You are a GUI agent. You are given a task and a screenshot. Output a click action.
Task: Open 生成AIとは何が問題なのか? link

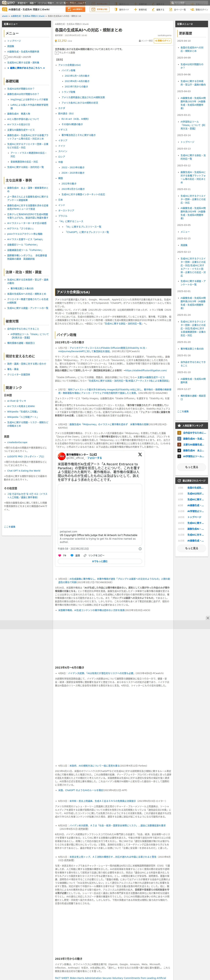(x=21, y=89)
